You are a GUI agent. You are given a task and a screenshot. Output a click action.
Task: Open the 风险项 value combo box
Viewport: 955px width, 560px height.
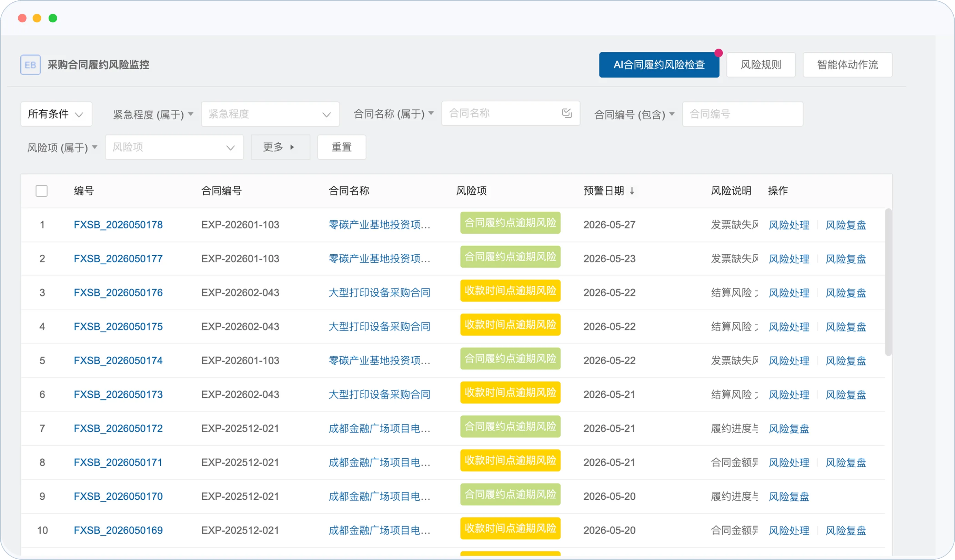click(x=174, y=147)
